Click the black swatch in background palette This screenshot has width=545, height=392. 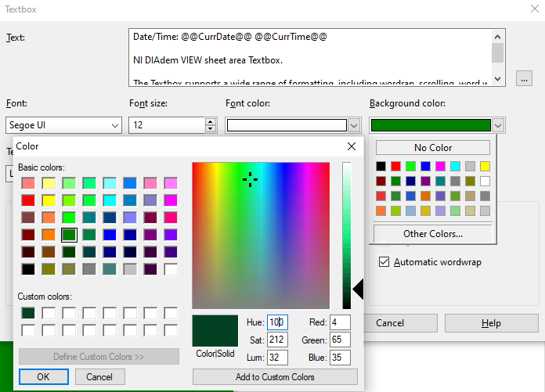pos(381,166)
